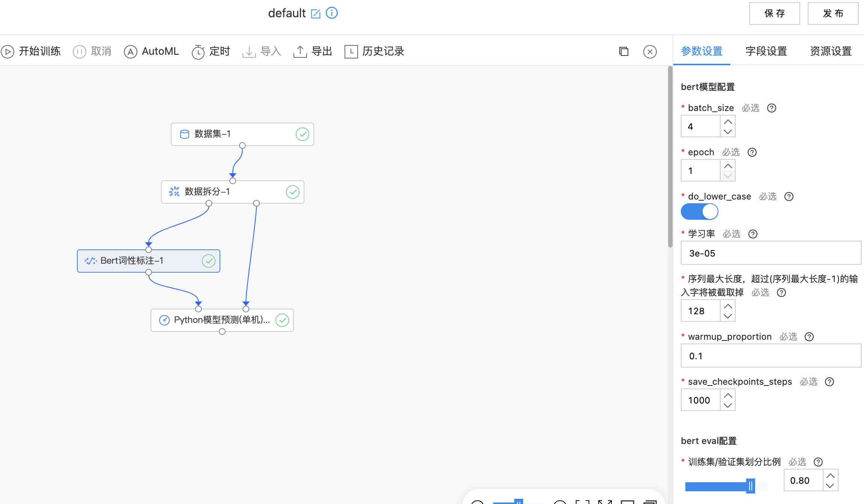Click the 训练集/验证集划分比例 slider handle
864x504 pixels.
(751, 486)
